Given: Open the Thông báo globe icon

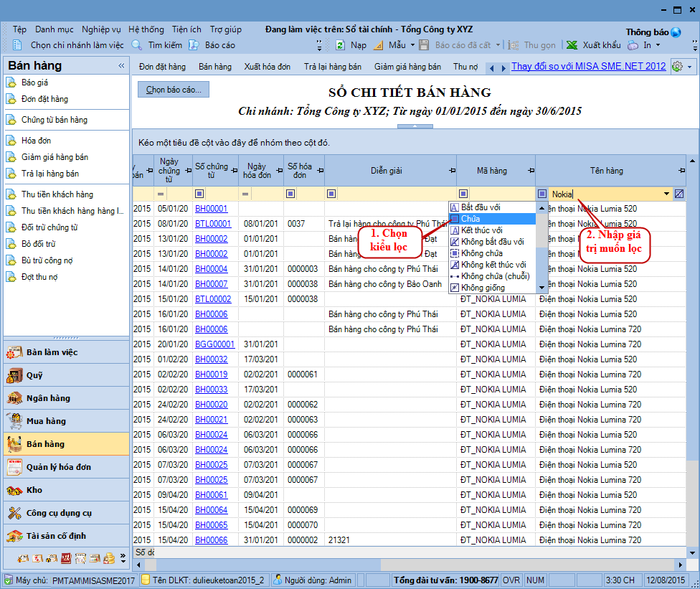Looking at the screenshot, I should [x=675, y=32].
